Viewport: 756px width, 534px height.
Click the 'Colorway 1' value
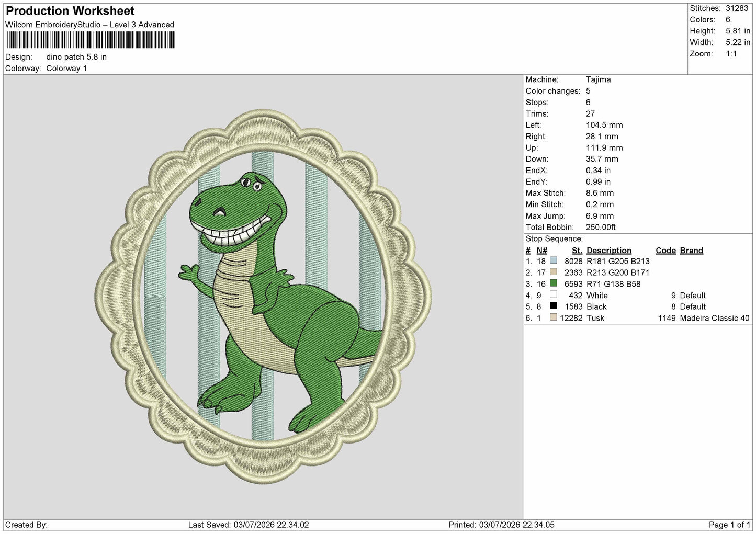tap(66, 69)
